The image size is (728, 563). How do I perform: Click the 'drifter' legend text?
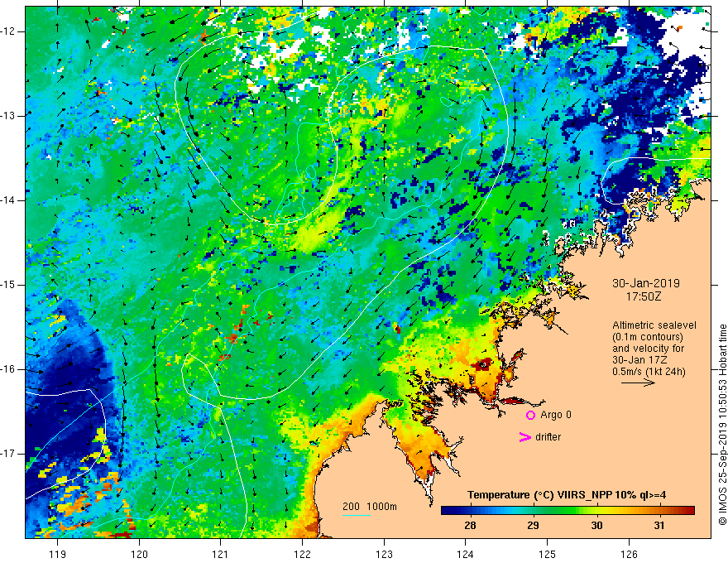(548, 437)
